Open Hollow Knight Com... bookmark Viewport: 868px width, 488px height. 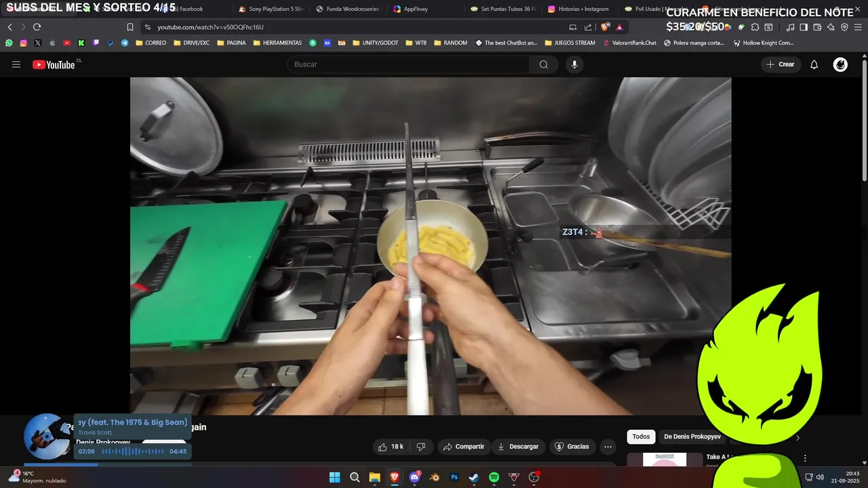764,43
